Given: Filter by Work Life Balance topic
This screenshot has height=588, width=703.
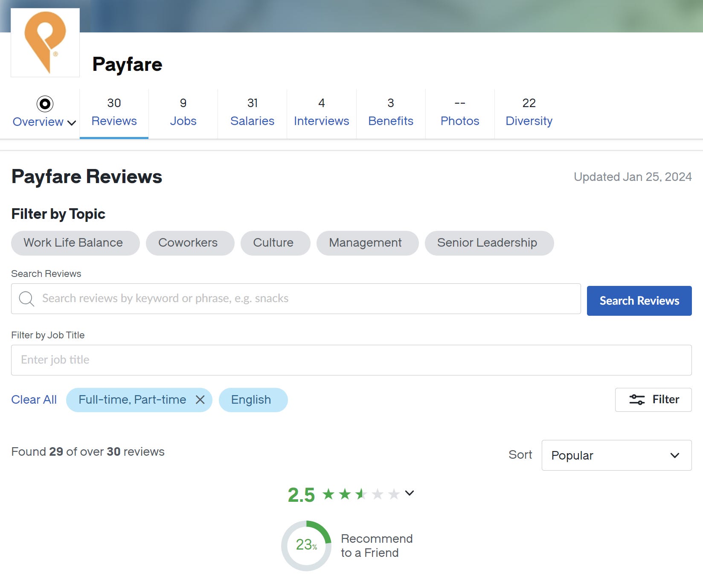Looking at the screenshot, I should click(x=75, y=243).
